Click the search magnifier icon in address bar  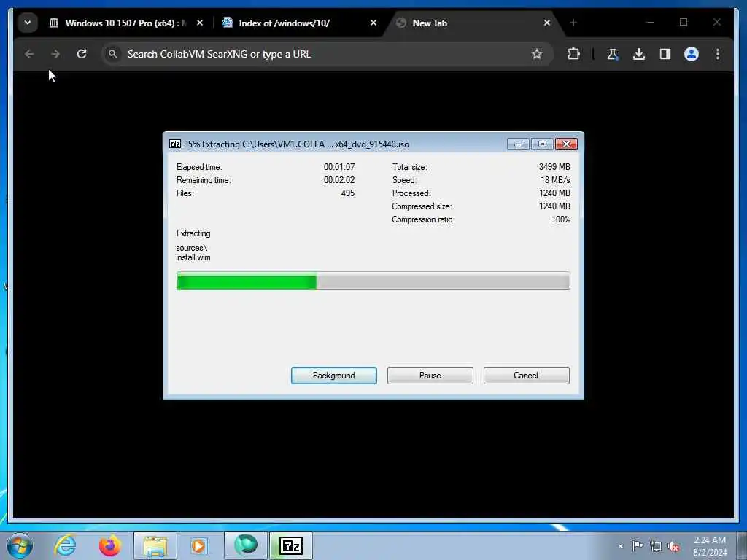(x=113, y=54)
